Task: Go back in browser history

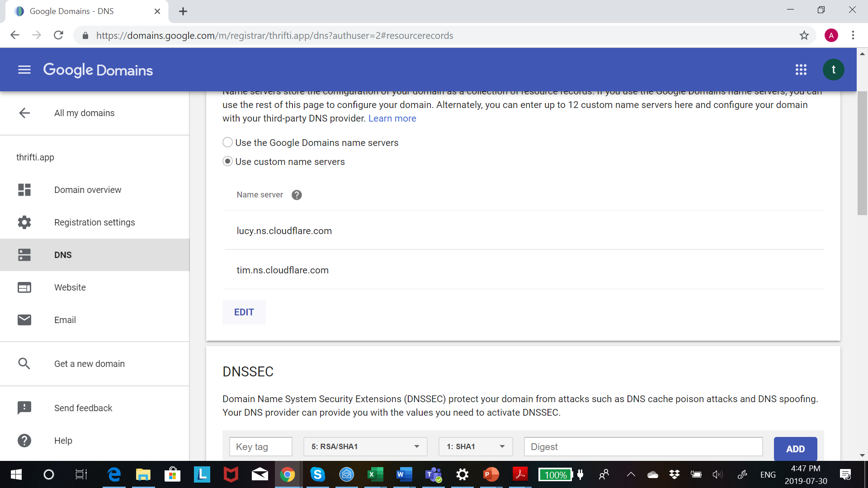Action: coord(15,35)
